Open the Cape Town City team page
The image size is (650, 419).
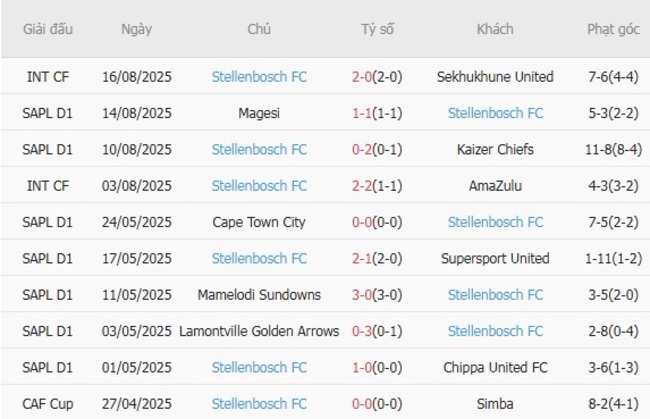(x=259, y=222)
